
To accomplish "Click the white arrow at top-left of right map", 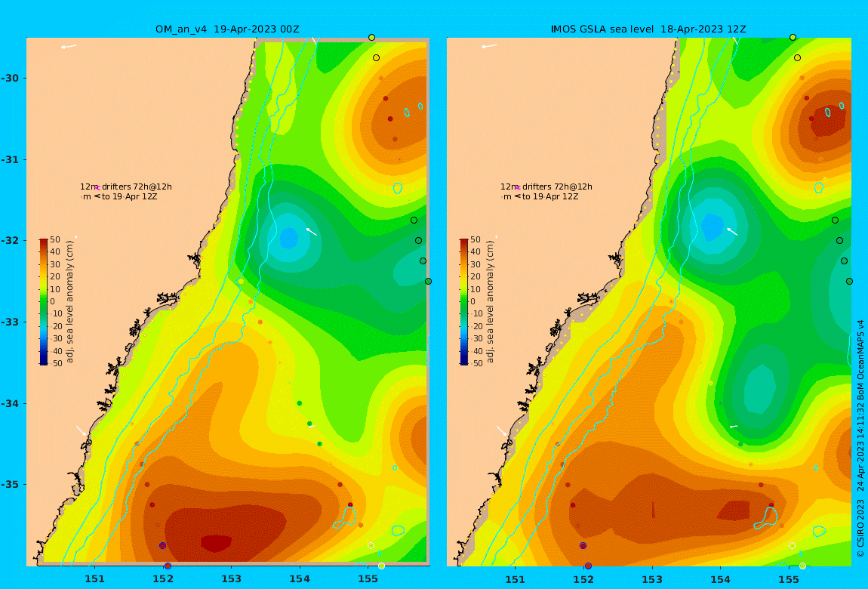I will tap(489, 47).
